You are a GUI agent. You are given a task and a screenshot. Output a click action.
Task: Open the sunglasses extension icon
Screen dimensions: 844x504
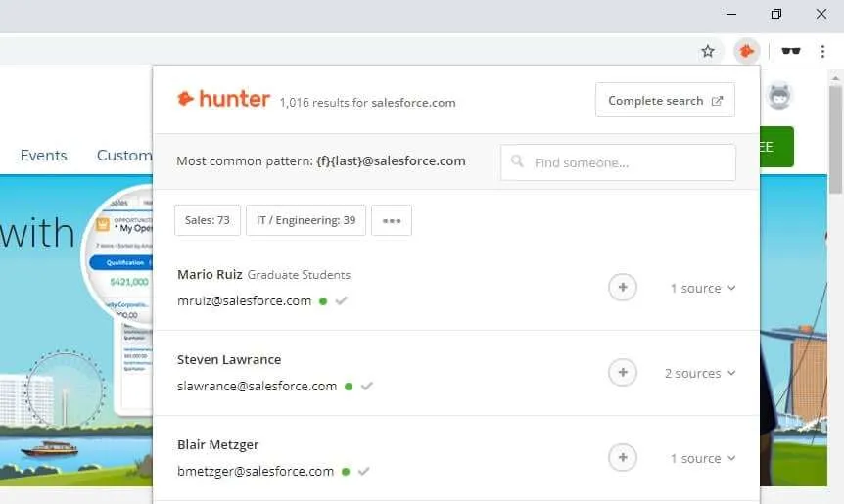pyautogui.click(x=791, y=51)
